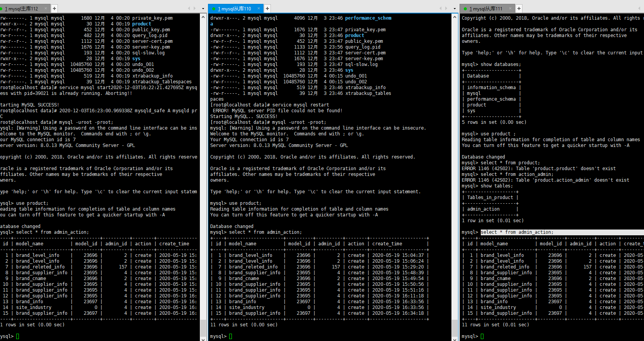Close the mysql从库111 tab with its X
The height and width of the screenshot is (341, 644).
click(x=510, y=8)
